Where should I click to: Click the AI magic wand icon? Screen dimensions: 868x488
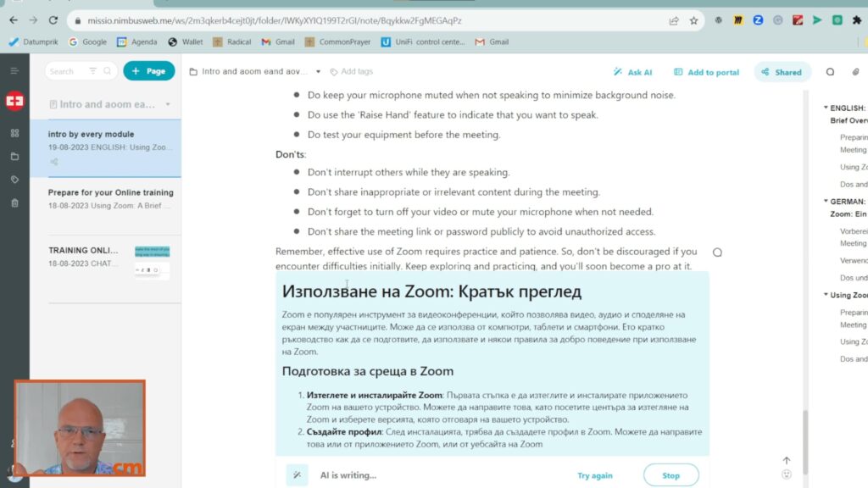(x=298, y=475)
